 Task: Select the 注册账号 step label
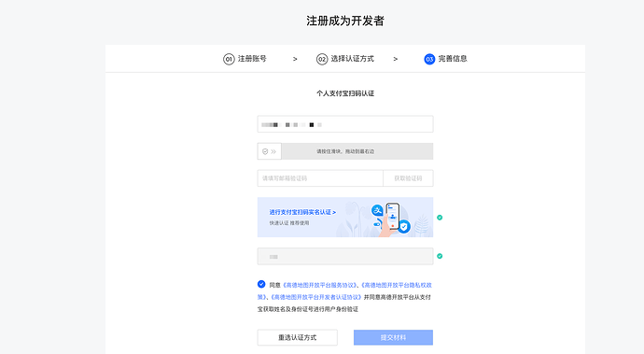point(252,59)
